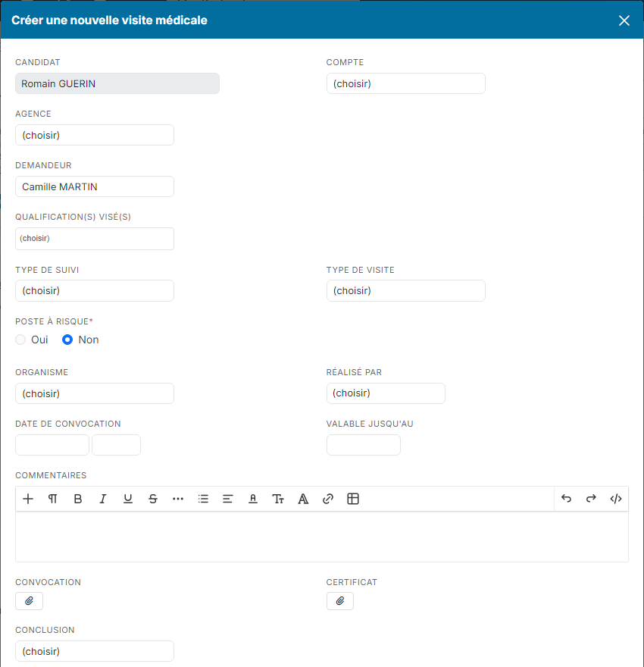
Task: Open the Type de suivi dropdown
Action: pyautogui.click(x=95, y=290)
